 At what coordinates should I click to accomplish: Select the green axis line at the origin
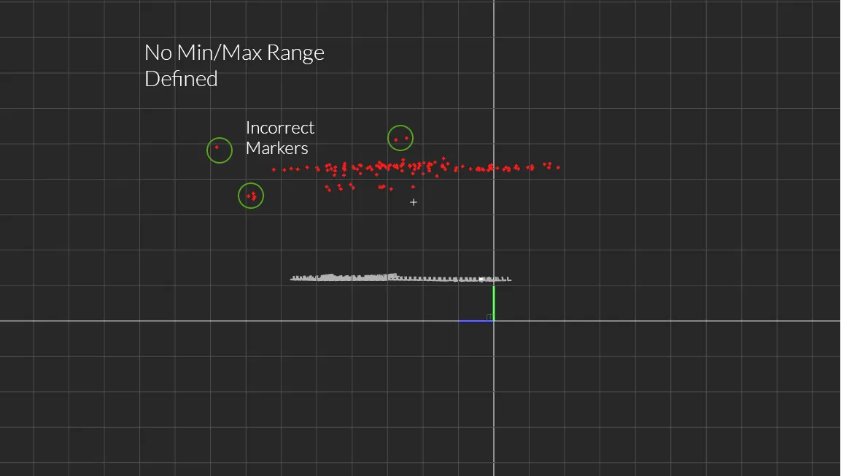pos(493,303)
